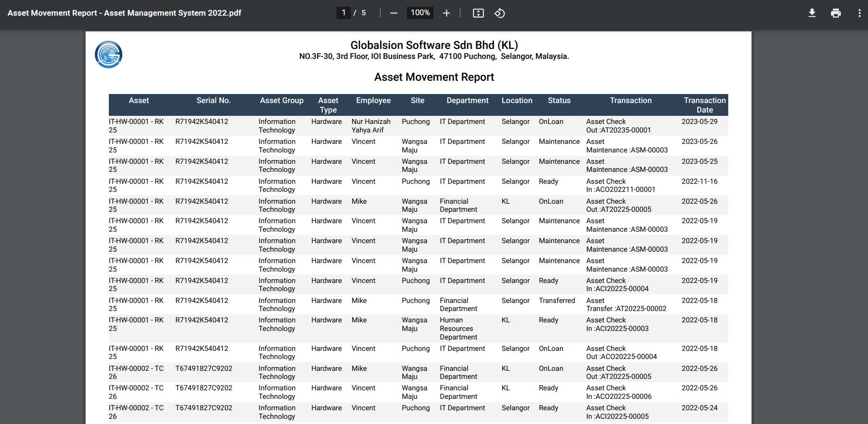Viewport: 868px width, 424px height.
Task: Click the 100% zoom level field
Action: (x=420, y=13)
